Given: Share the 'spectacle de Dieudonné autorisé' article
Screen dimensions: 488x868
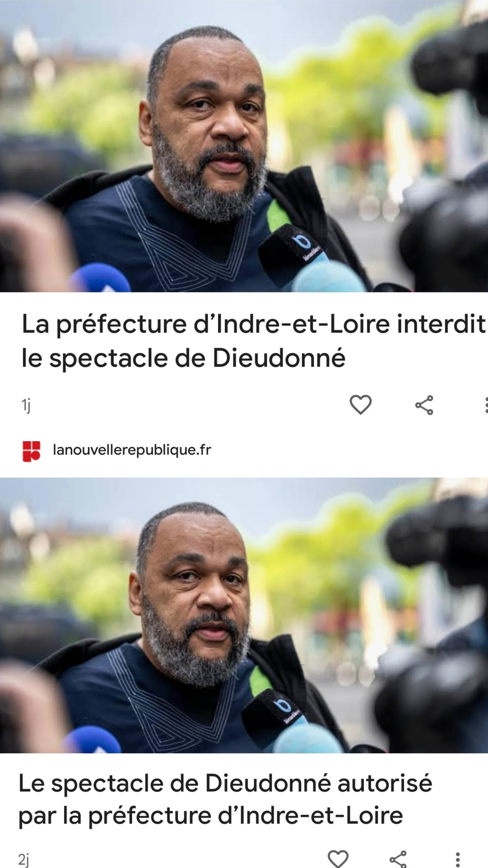Looking at the screenshot, I should [398, 859].
